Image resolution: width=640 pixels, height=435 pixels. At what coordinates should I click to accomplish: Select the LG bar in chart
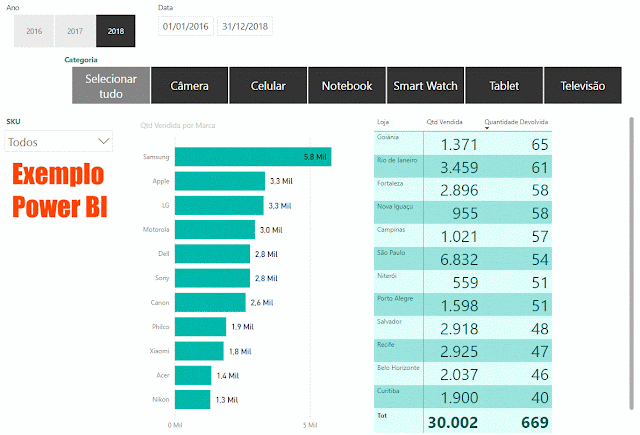pos(219,205)
